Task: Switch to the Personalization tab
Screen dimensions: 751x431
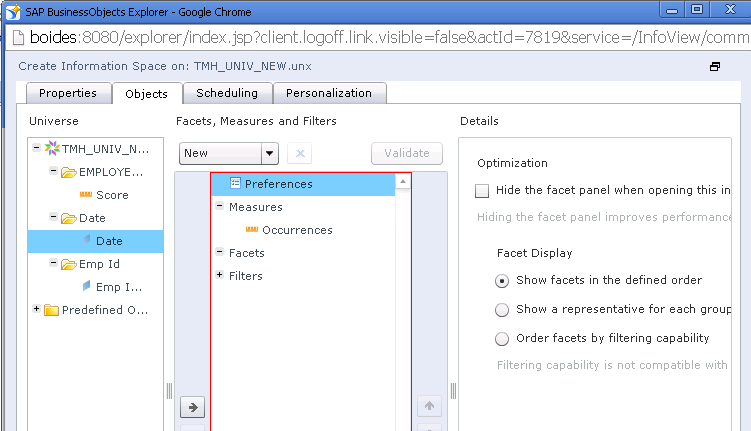Action: [x=329, y=93]
